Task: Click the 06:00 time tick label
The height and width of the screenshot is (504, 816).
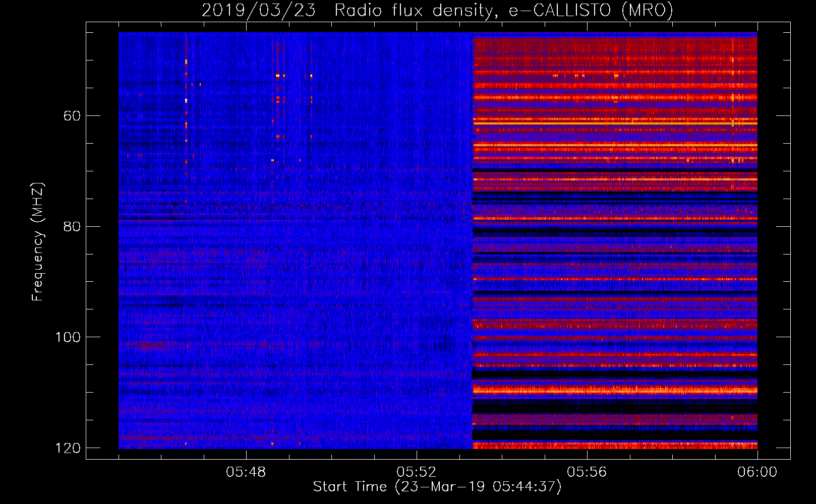Action: 757,472
